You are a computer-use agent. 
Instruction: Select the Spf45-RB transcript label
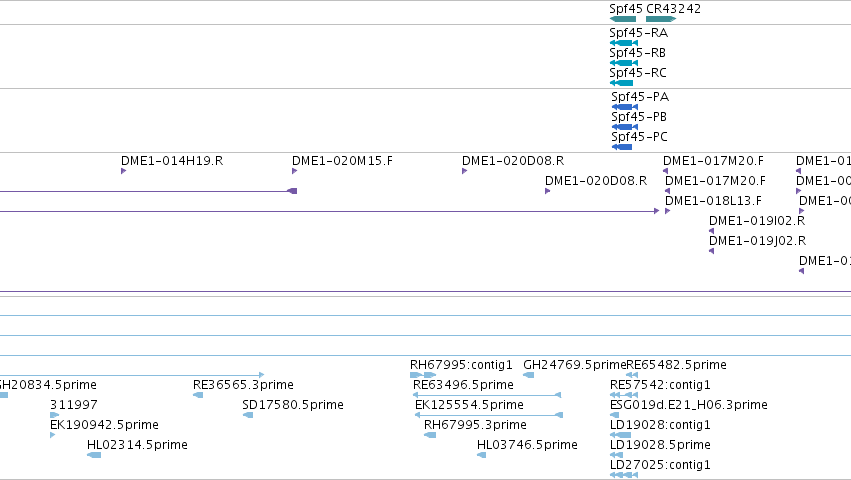(637, 53)
